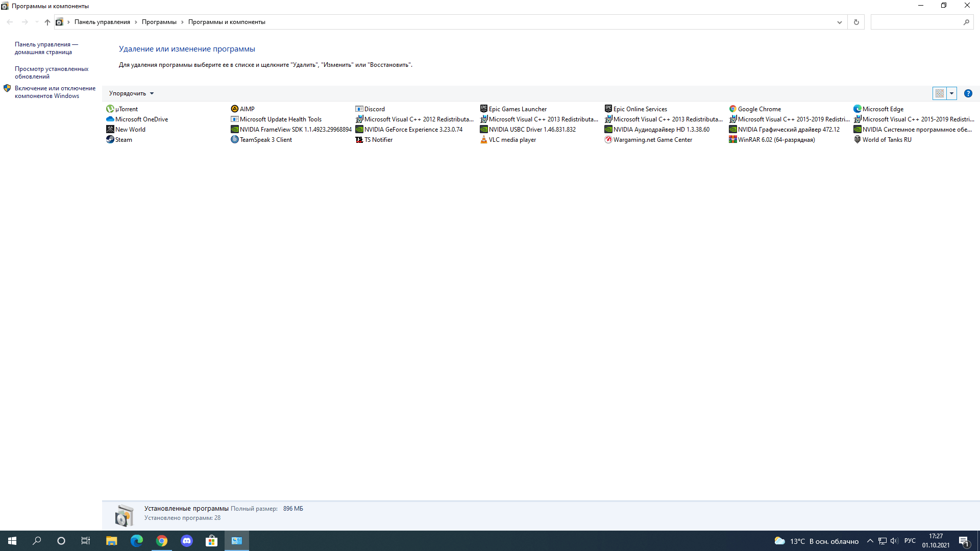
Task: Click the language indicator РУС
Action: click(910, 541)
